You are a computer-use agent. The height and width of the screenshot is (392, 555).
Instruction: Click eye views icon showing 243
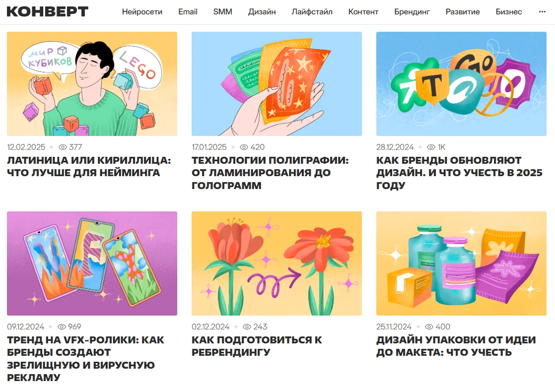[247, 327]
